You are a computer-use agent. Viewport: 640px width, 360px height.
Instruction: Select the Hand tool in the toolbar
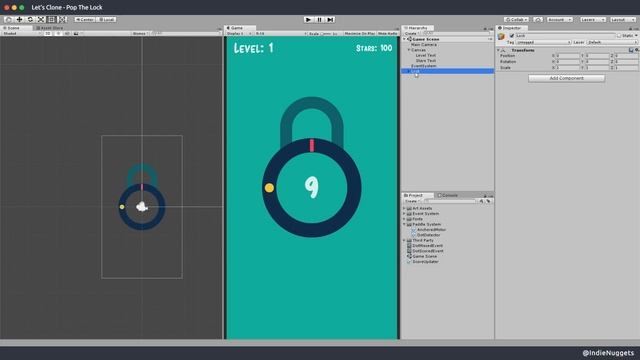pos(9,20)
